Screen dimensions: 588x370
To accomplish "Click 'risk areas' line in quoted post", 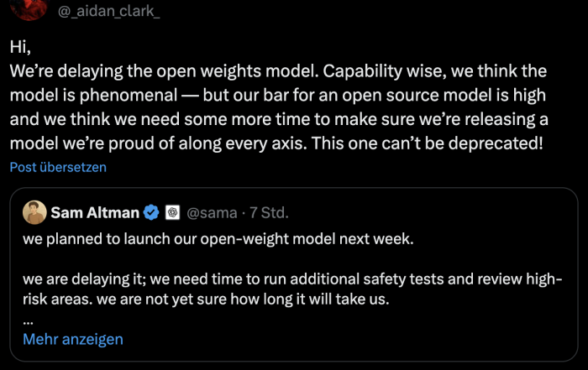I will tap(206, 300).
